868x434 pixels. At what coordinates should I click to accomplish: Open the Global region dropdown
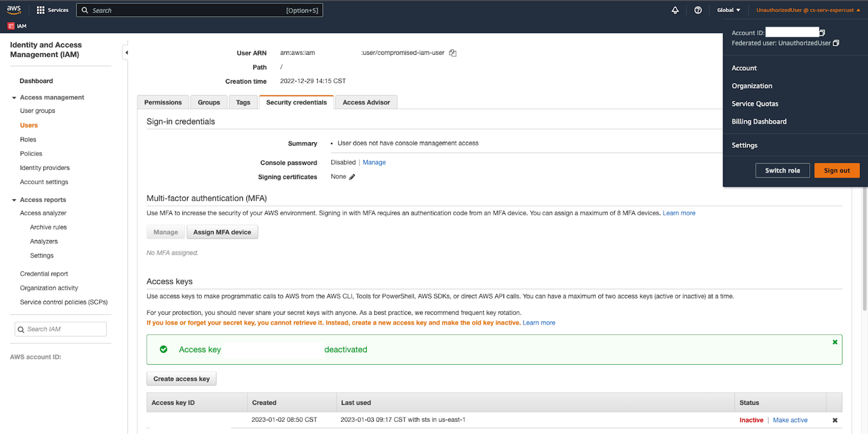coord(728,10)
